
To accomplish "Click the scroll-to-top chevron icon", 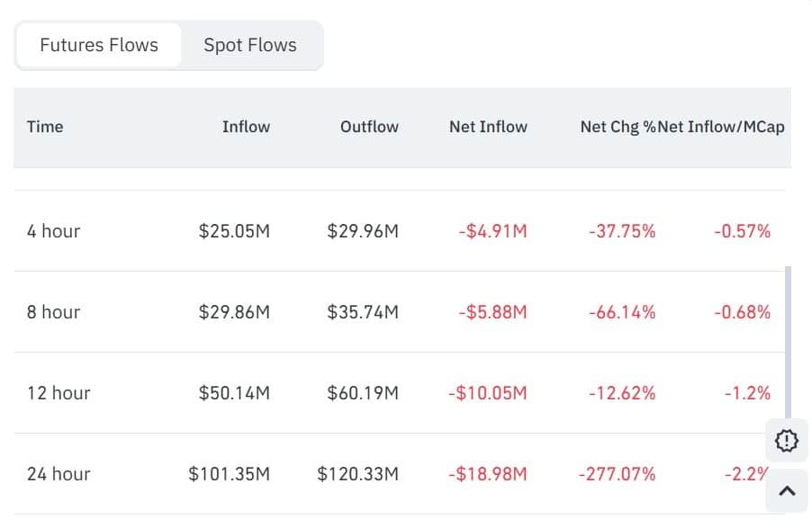I will click(x=786, y=489).
